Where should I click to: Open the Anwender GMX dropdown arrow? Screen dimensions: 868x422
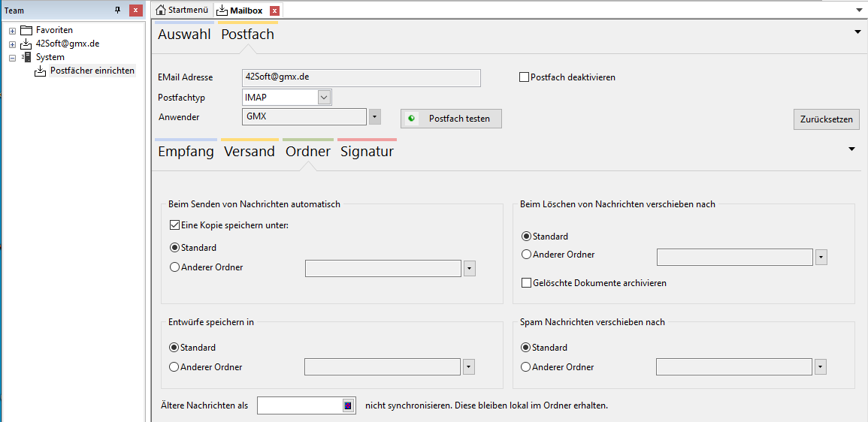point(375,116)
